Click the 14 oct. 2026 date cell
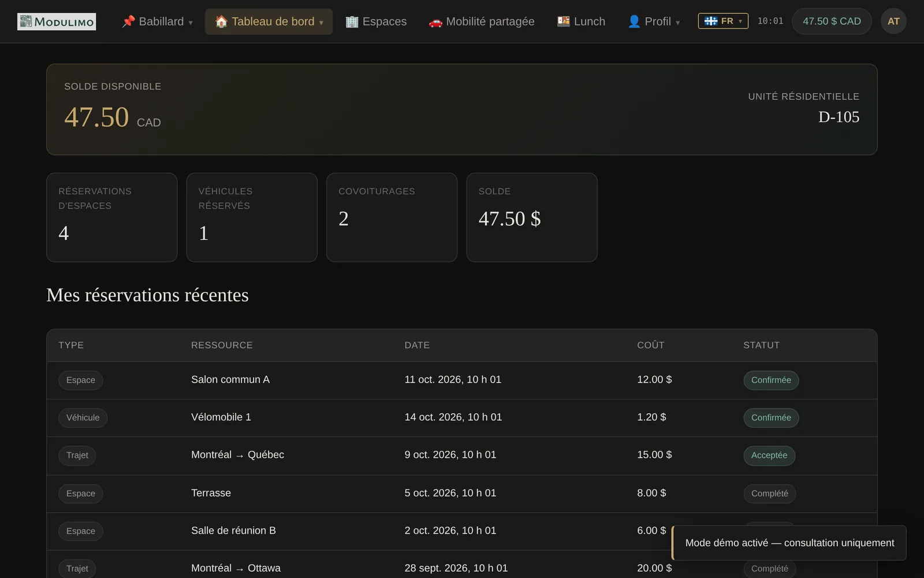Screen dimensions: 924x578 pos(453,417)
